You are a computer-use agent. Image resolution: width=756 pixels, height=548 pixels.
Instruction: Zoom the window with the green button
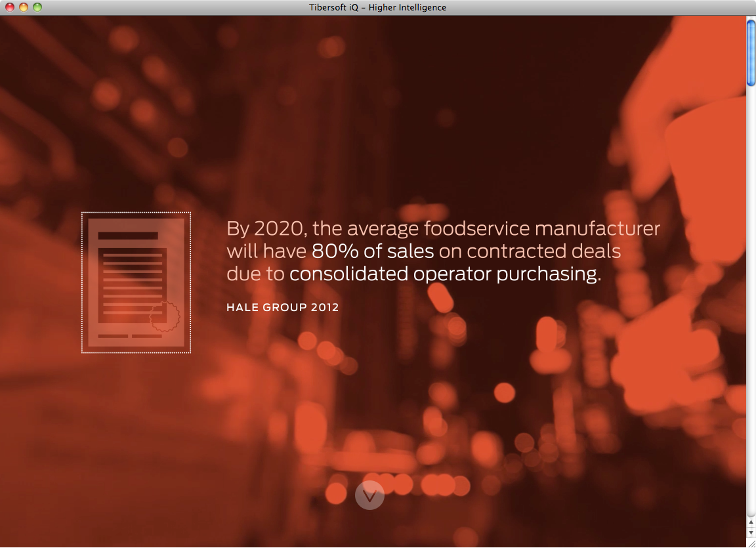tap(37, 7)
